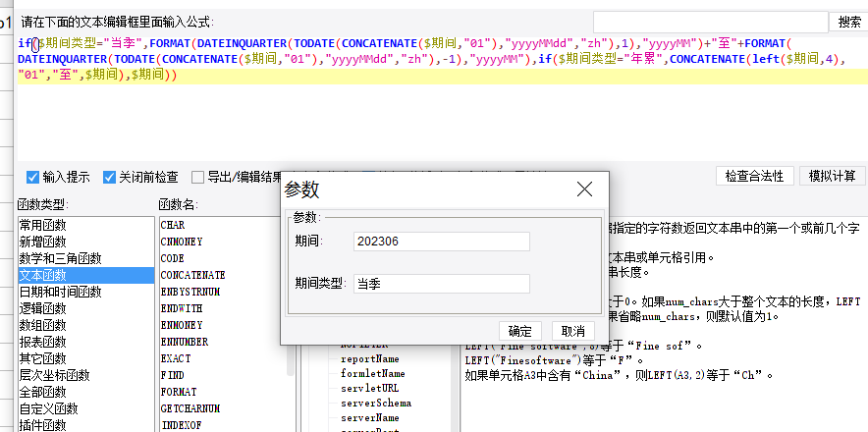
Task: Select 插件函数 function type
Action: (85, 425)
